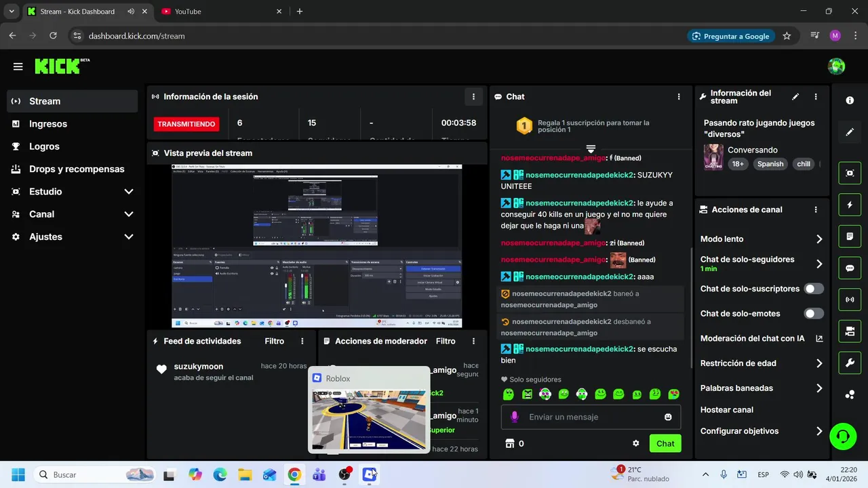Click the three-circles icon in right rail
Viewport: 868px width, 488px height.
click(x=850, y=395)
